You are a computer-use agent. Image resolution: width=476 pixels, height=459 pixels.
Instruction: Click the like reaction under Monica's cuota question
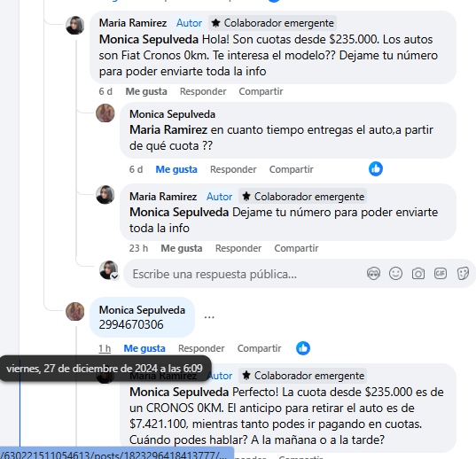376,169
